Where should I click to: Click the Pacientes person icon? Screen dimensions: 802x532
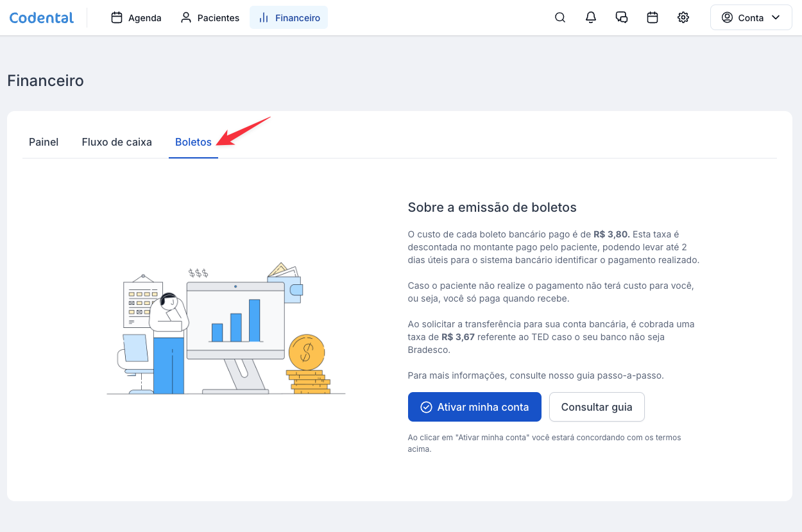pos(186,18)
